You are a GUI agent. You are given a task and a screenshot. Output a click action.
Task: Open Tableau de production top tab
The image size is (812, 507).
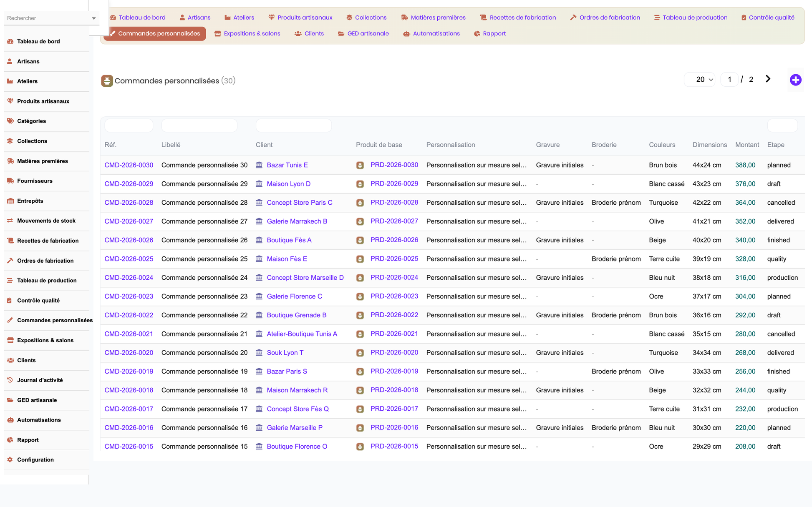pos(691,18)
